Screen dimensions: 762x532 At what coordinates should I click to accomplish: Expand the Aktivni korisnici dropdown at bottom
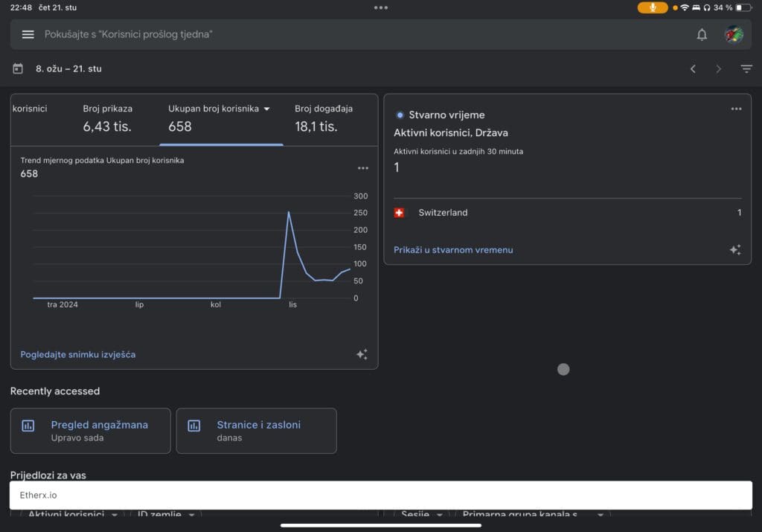click(x=115, y=514)
